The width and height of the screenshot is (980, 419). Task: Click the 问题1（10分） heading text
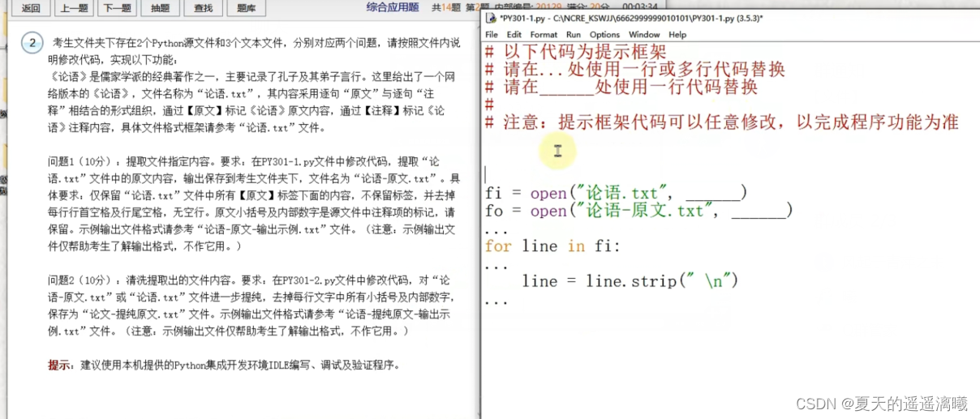pos(86,160)
